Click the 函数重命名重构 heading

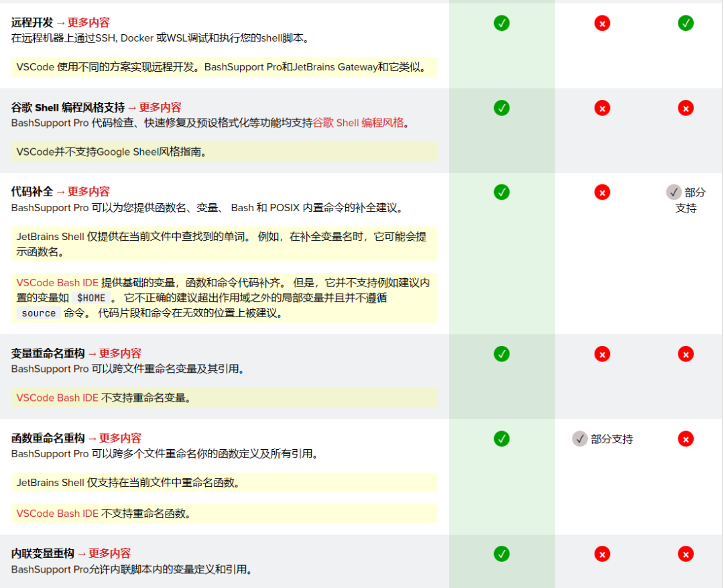48,438
